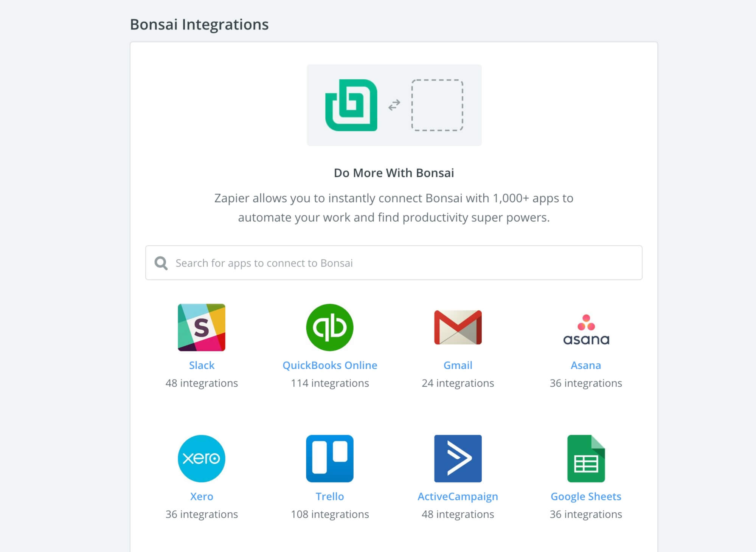Select the Slack app icon
756x552 pixels.
[x=202, y=327]
